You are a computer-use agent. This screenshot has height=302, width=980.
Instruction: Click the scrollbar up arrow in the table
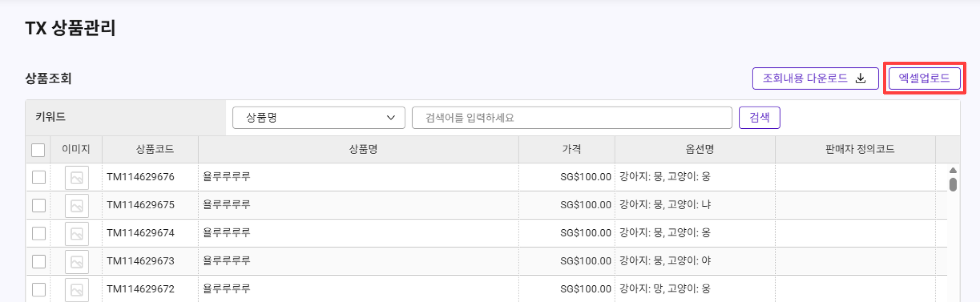[x=953, y=170]
